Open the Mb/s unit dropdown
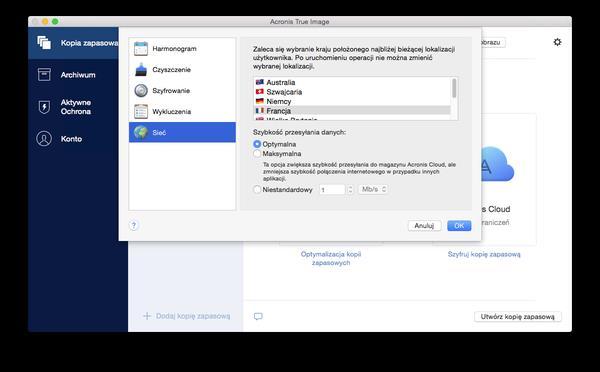The height and width of the screenshot is (372, 600). click(x=373, y=189)
